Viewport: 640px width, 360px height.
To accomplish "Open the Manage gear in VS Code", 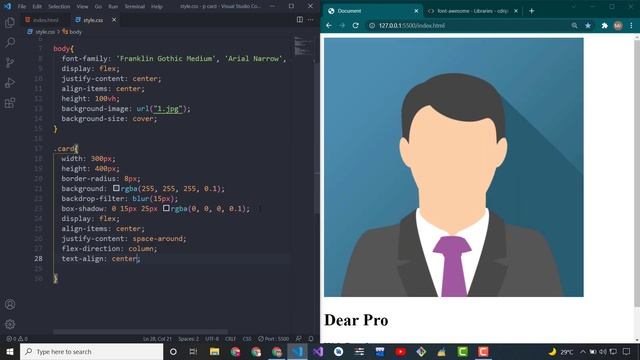I will click(x=10, y=324).
